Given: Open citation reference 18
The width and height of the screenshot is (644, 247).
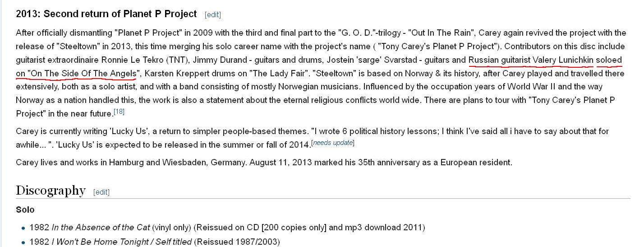Looking at the screenshot, I should pyautogui.click(x=119, y=111).
